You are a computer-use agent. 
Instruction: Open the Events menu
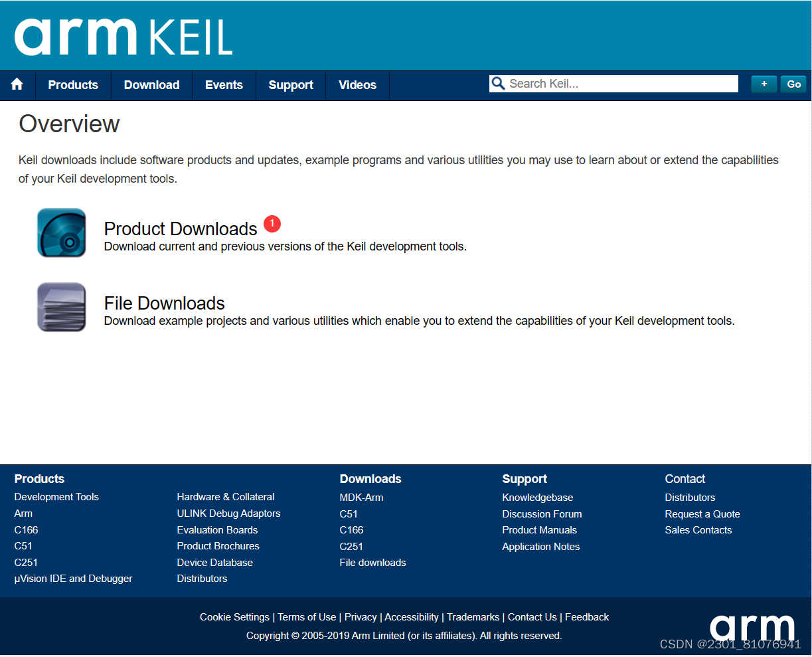click(224, 85)
